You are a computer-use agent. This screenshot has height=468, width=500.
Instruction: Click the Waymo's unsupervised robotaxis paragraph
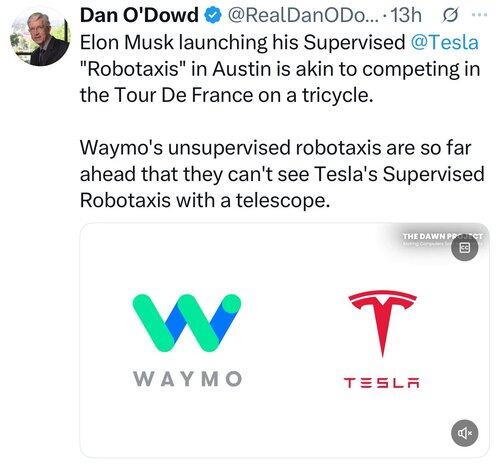click(282, 174)
